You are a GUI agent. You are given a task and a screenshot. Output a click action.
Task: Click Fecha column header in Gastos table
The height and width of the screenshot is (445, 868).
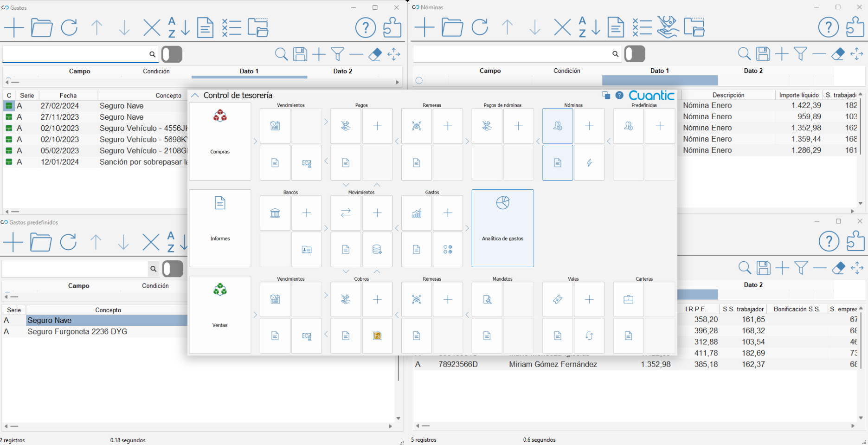click(x=68, y=95)
